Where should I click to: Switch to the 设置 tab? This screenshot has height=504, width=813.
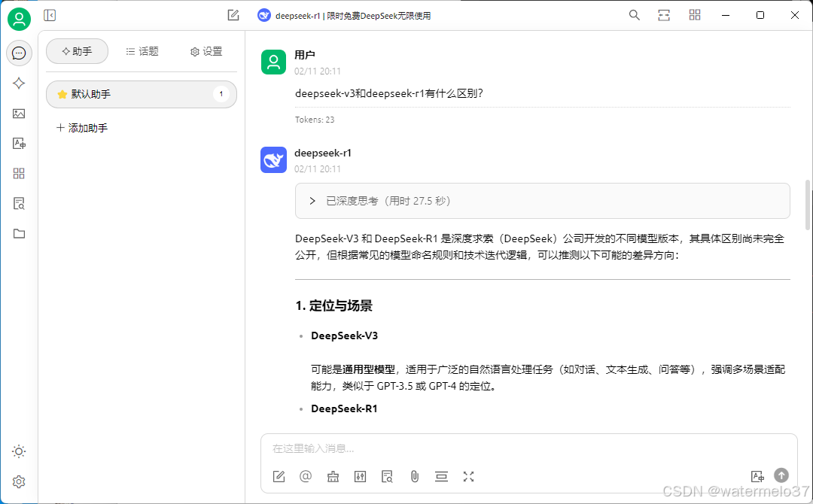pos(206,51)
